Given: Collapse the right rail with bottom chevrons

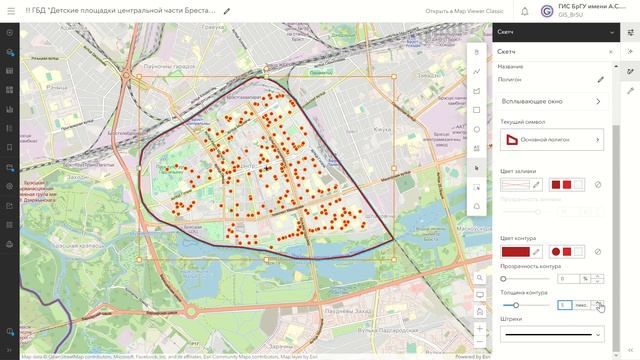Looking at the screenshot, I should click(630, 350).
